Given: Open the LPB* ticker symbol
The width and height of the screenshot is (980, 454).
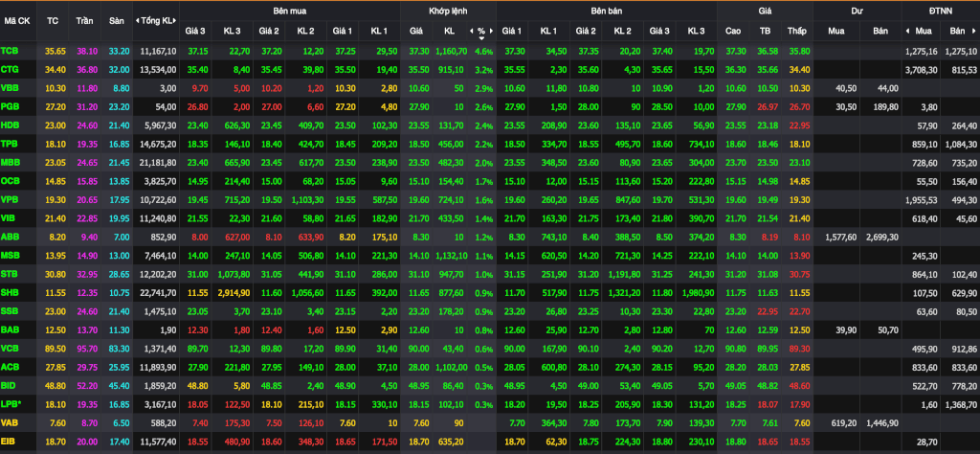Looking at the screenshot, I should point(11,402).
